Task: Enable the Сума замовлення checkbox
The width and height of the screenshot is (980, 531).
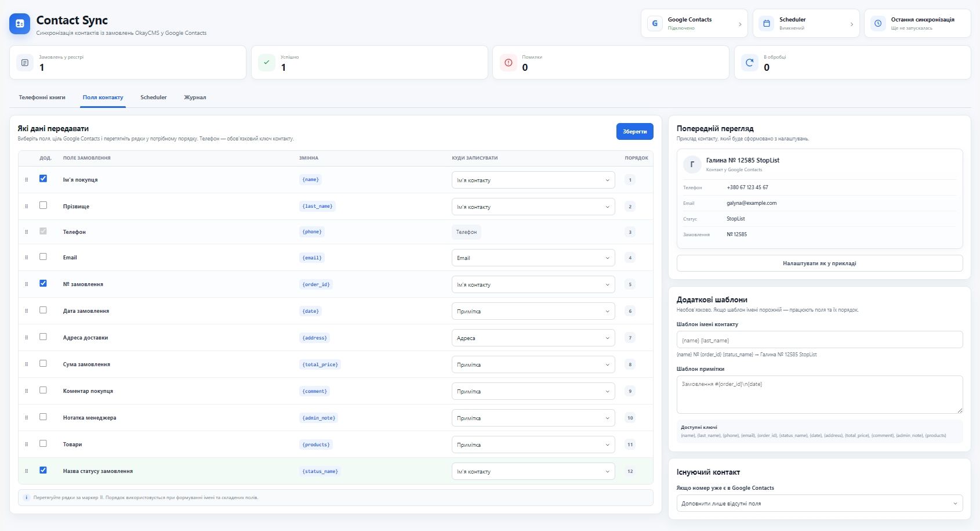Action: pyautogui.click(x=43, y=363)
